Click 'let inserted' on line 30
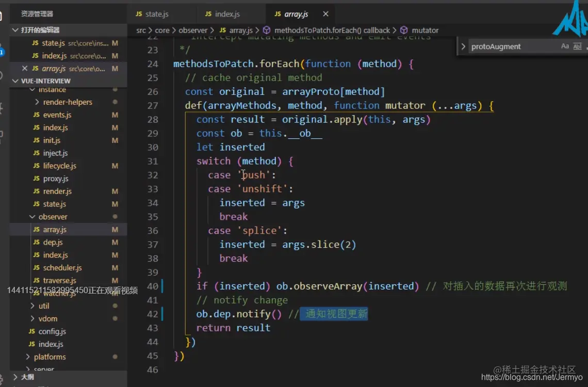The height and width of the screenshot is (387, 588). coord(231,148)
